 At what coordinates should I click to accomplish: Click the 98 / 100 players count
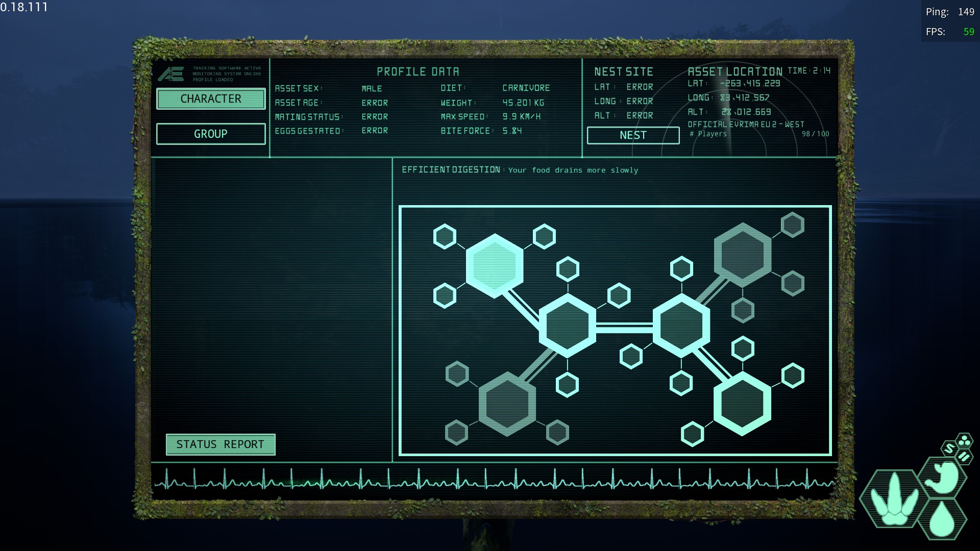click(x=815, y=134)
